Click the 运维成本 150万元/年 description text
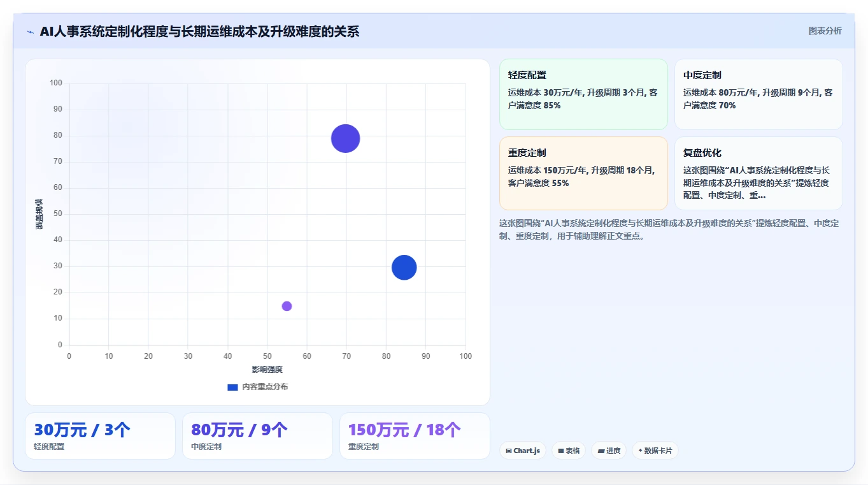This screenshot has width=868, height=485. click(x=581, y=177)
